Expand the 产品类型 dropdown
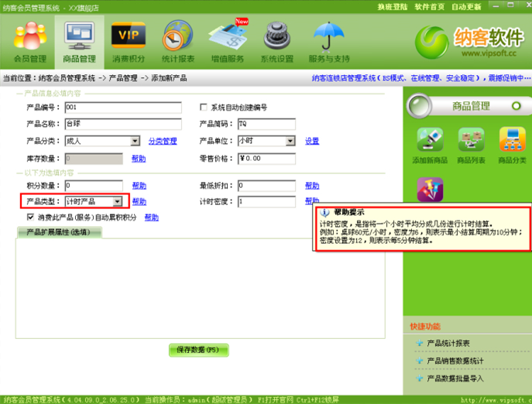Screen dimensions: 532x404 coord(117,202)
